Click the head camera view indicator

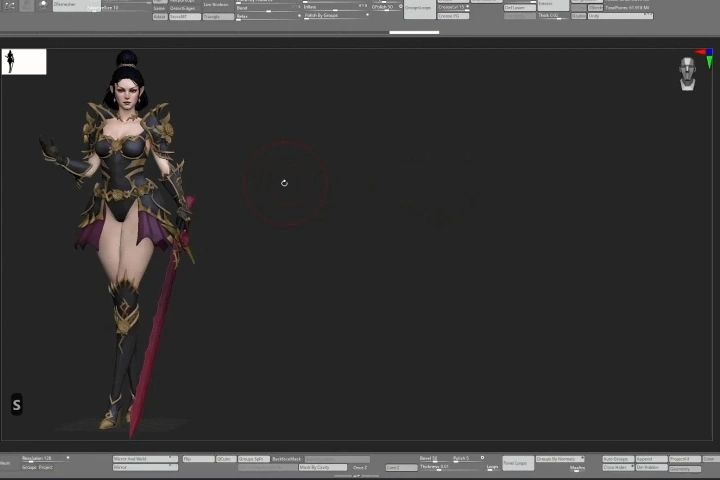click(x=687, y=73)
